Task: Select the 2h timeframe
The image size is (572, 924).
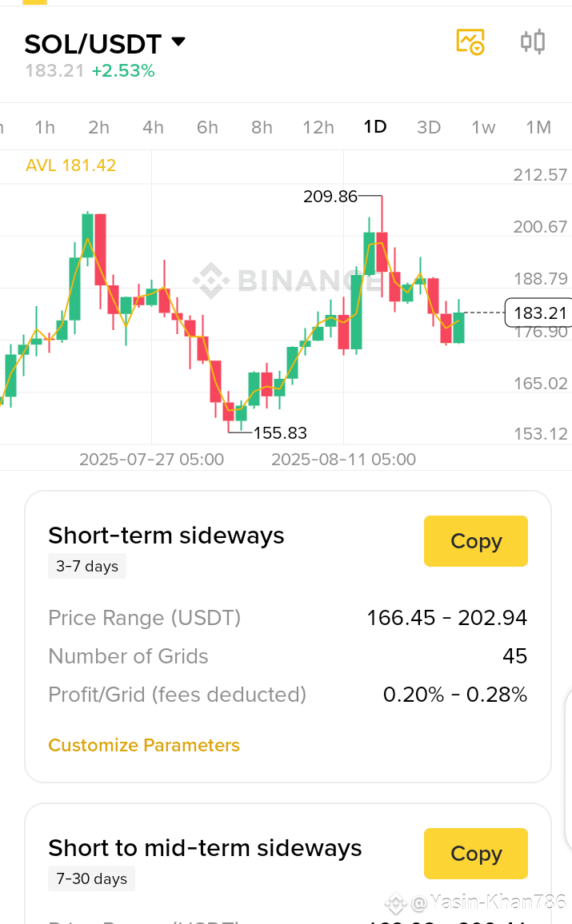Action: [x=99, y=127]
